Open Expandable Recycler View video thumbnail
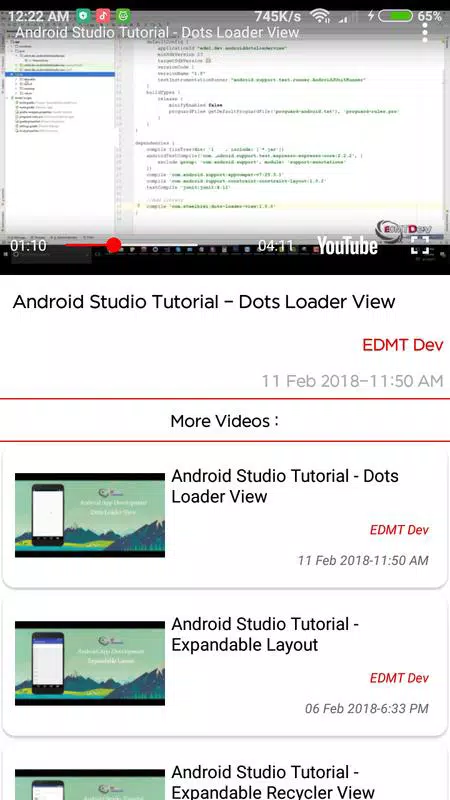The width and height of the screenshot is (450, 800). 90,785
